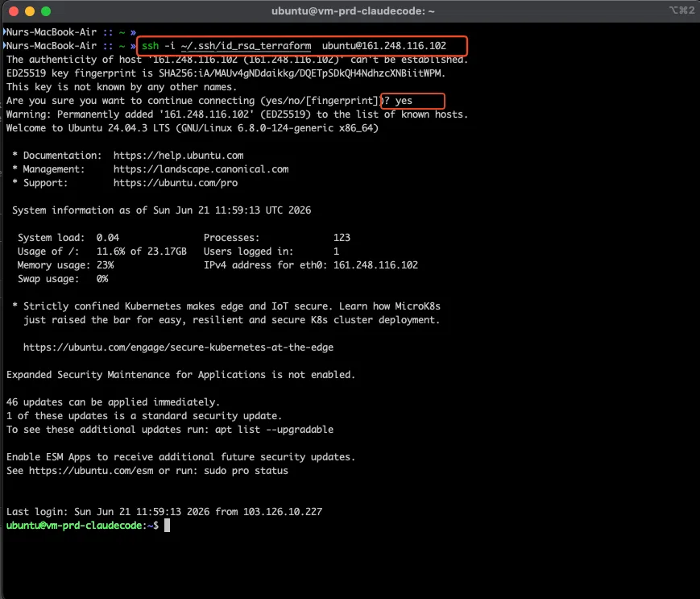Open the https://ubuntu.com/esm link
The height and width of the screenshot is (599, 700).
91,471
